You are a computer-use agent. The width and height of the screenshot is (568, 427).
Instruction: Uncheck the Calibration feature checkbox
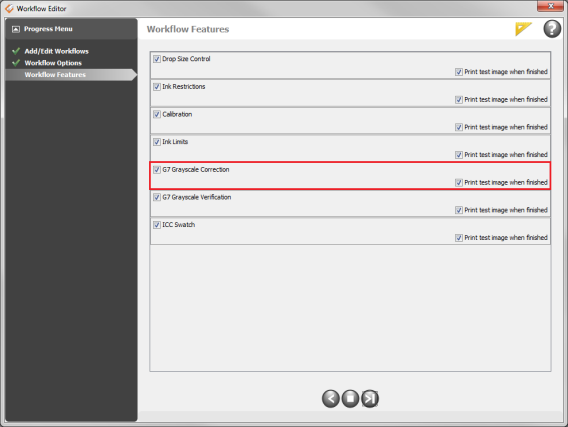click(157, 114)
